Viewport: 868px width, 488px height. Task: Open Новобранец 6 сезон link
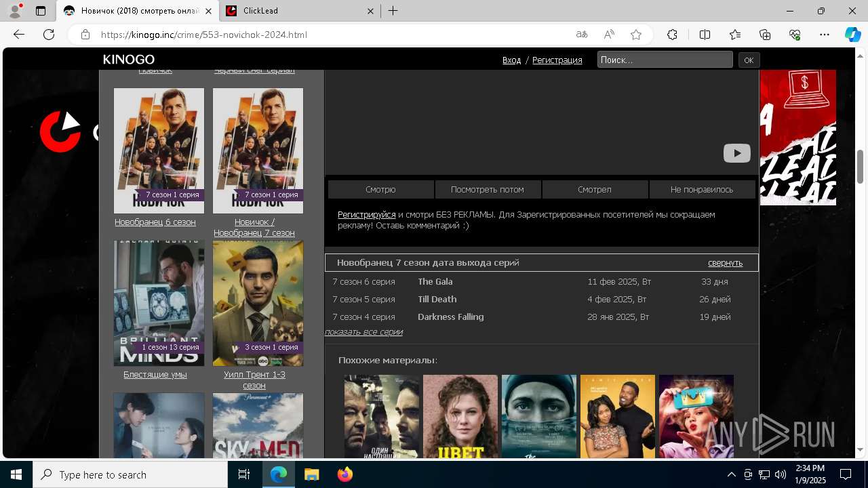(155, 222)
